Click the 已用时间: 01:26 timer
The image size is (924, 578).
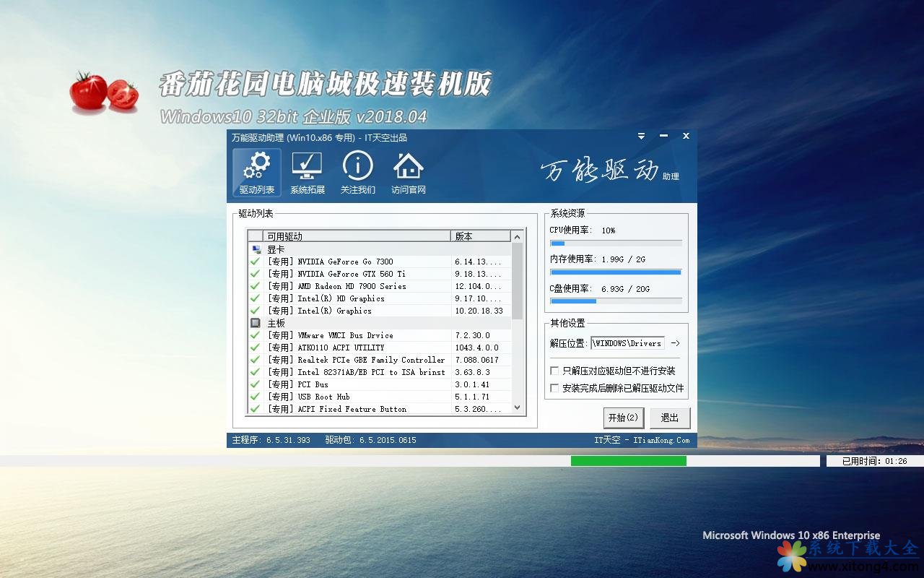pyautogui.click(x=874, y=461)
